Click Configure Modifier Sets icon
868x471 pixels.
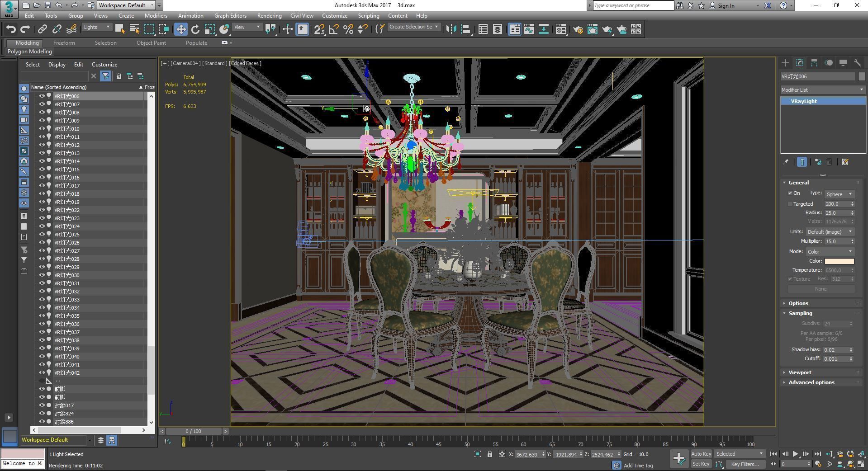[845, 162]
